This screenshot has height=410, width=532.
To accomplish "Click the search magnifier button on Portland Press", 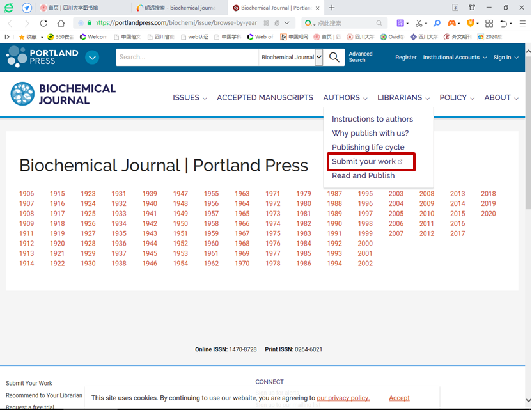I will pos(334,58).
